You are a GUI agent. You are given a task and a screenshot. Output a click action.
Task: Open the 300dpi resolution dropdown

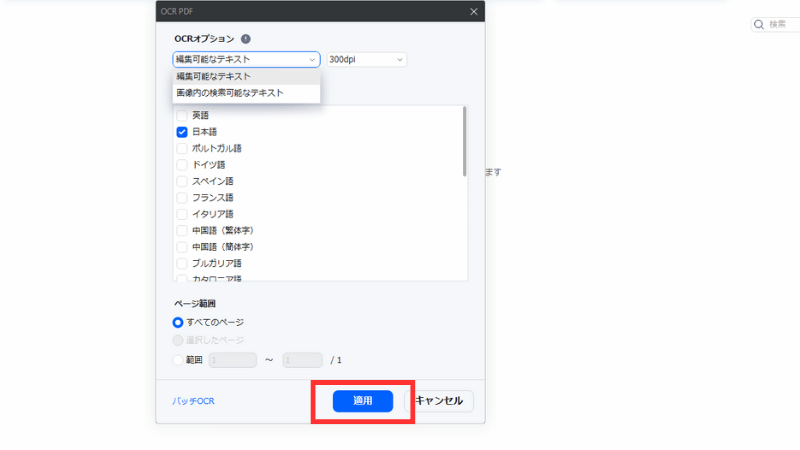click(x=366, y=59)
